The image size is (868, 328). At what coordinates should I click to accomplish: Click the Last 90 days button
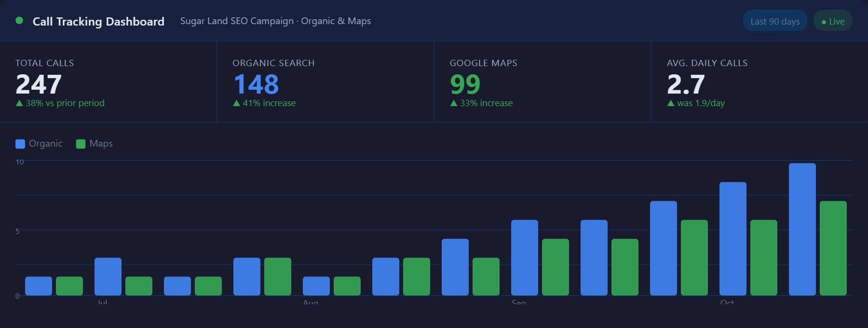coord(775,21)
